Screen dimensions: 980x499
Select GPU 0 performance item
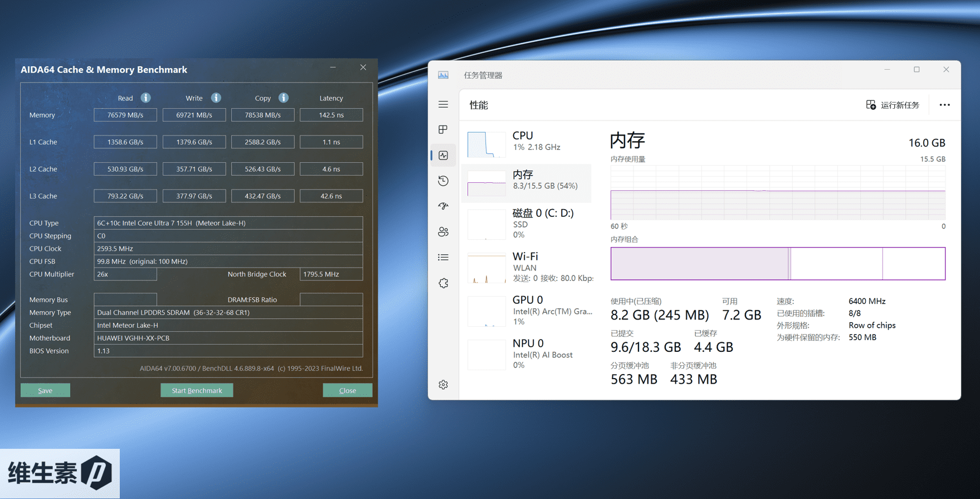coord(528,310)
